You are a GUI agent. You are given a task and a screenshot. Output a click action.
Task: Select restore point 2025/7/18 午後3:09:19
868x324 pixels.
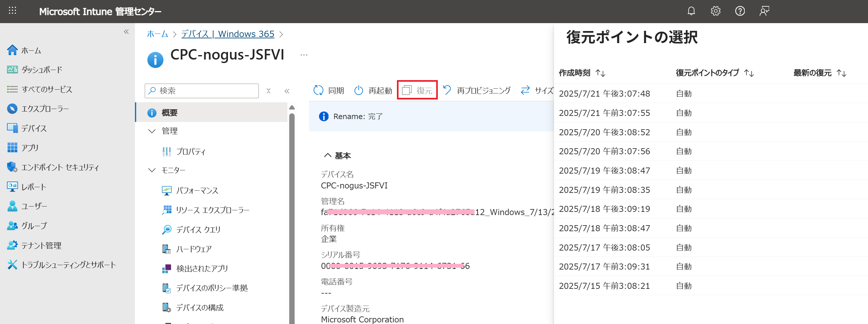[x=711, y=209]
